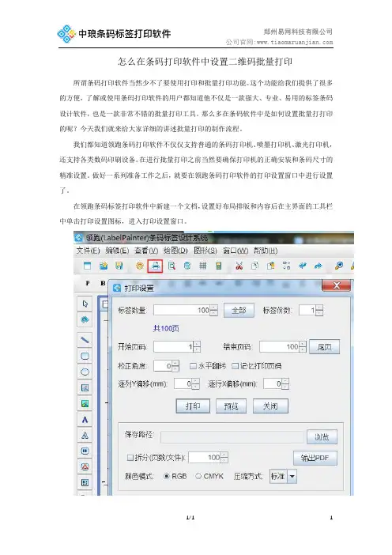Click the 预览 button
The height and width of the screenshot is (555, 392).
coord(231,406)
